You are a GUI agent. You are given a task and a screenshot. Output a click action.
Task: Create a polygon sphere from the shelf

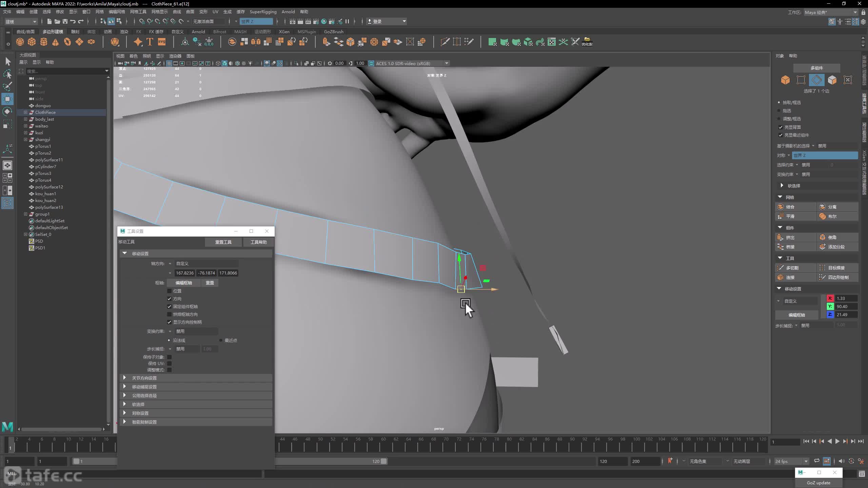[x=20, y=42]
